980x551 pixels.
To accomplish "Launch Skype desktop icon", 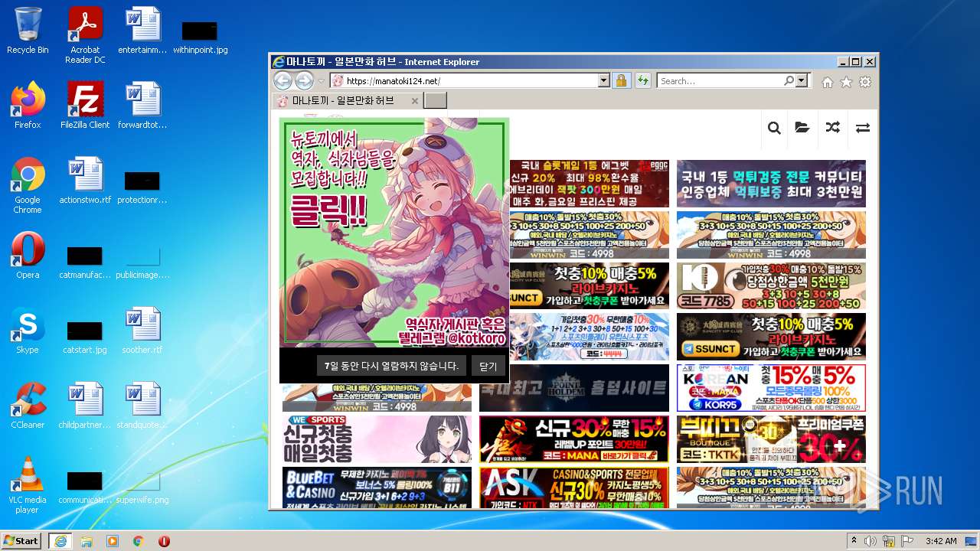I will click(x=28, y=331).
